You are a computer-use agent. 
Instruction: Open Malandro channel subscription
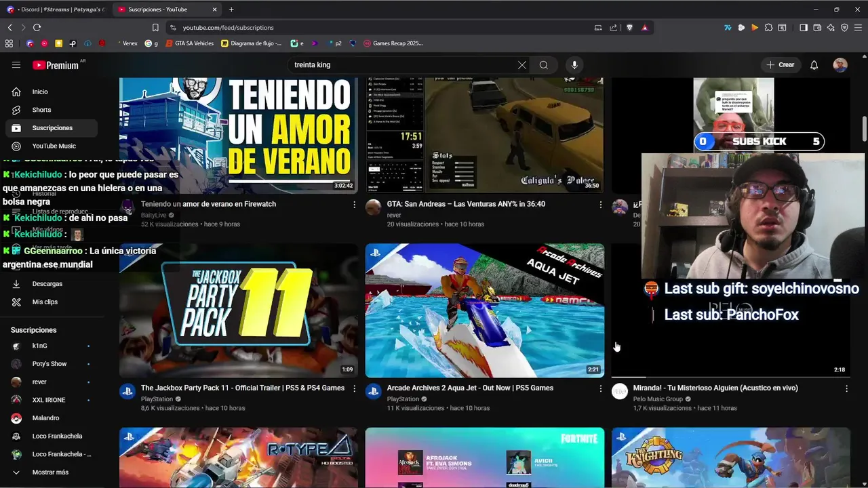point(51,418)
